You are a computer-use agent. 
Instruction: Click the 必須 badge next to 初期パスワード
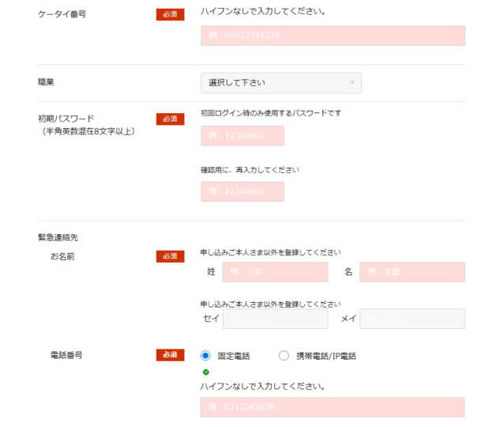point(170,119)
